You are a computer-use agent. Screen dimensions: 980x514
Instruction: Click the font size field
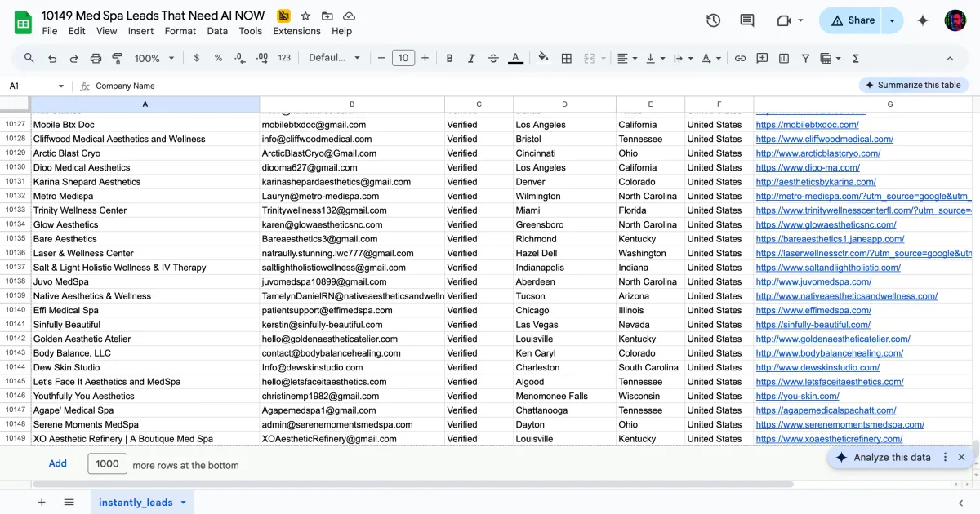tap(403, 58)
